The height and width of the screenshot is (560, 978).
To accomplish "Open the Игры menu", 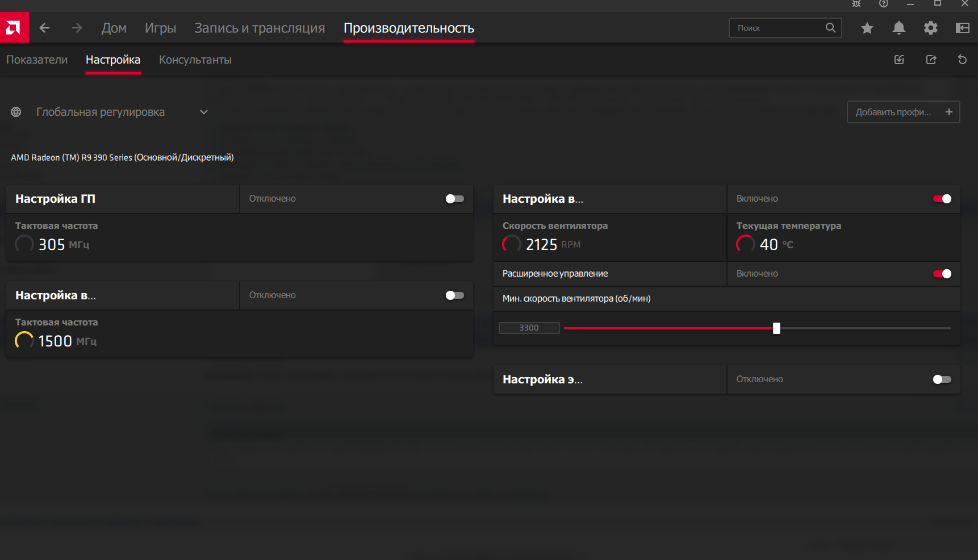I will pyautogui.click(x=160, y=28).
